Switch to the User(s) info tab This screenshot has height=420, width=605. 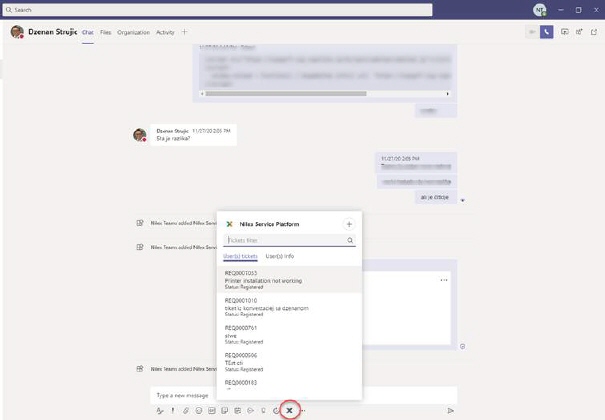click(x=279, y=257)
